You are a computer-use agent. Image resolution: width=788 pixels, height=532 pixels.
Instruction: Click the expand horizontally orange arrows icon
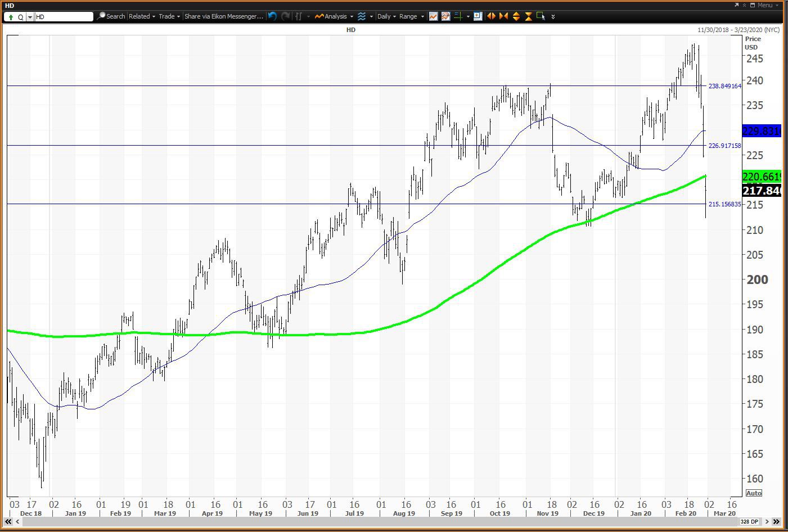(491, 16)
